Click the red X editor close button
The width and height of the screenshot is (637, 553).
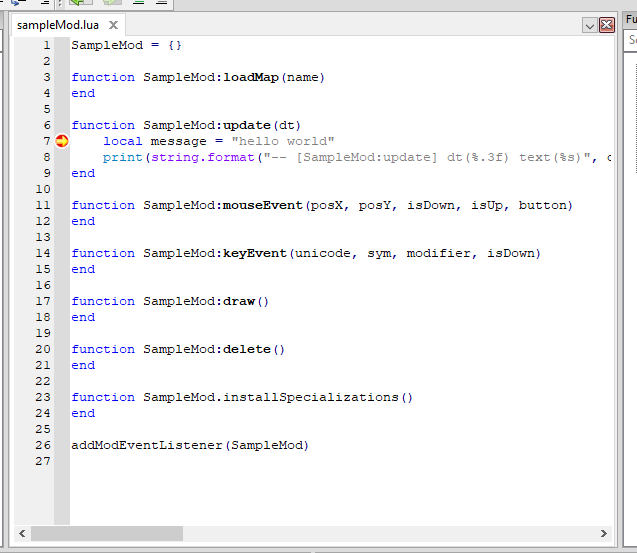606,26
